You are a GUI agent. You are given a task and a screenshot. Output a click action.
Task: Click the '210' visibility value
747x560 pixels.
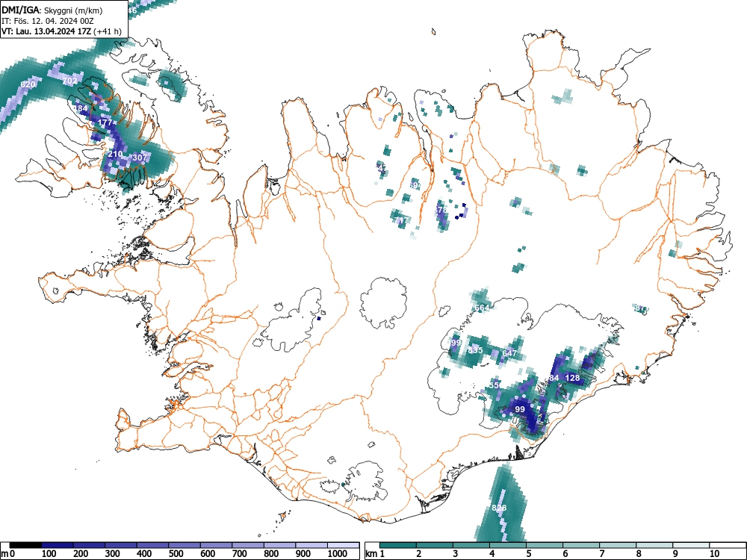[x=115, y=154]
